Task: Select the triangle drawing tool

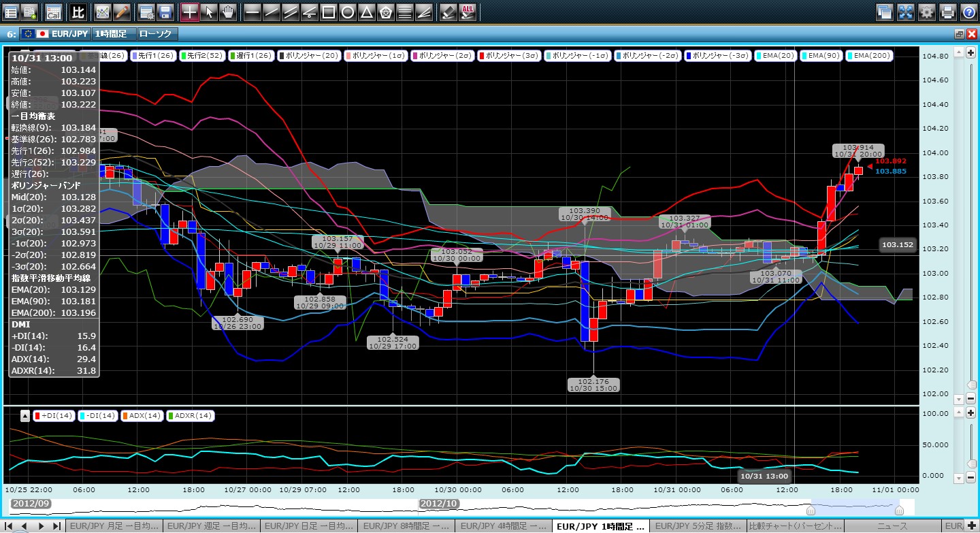Action: coord(366,12)
